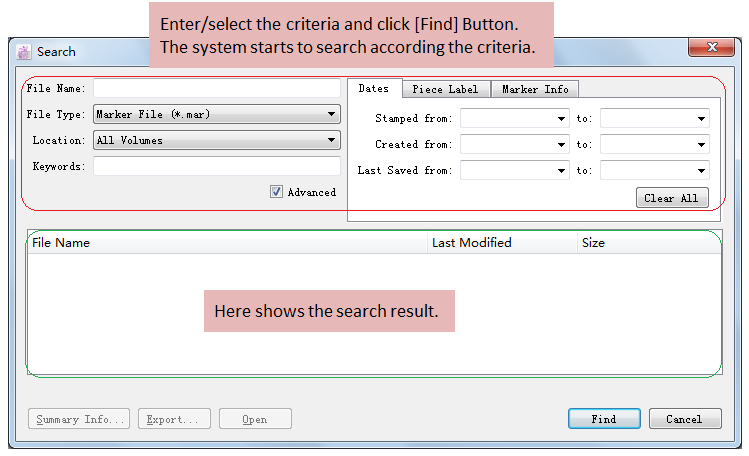Viewport: 749px width, 456px height.
Task: Close the Search dialog window
Action: click(711, 48)
